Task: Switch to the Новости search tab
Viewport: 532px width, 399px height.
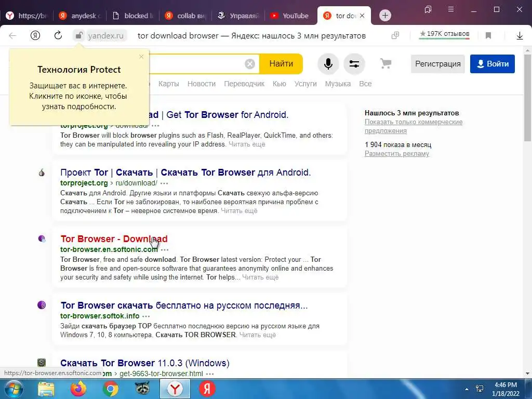Action: point(202,84)
